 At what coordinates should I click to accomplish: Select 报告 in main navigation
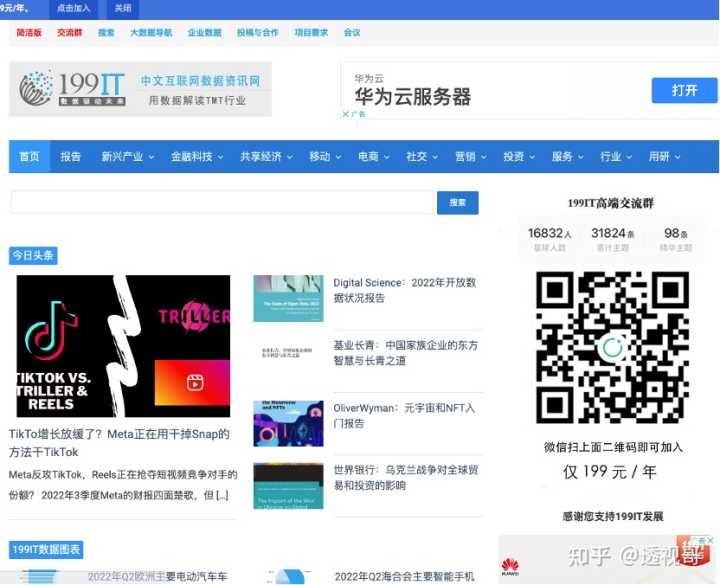click(x=70, y=157)
